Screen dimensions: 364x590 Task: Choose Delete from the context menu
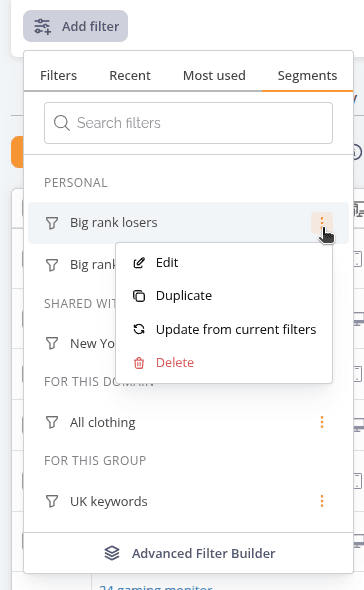tap(224, 363)
